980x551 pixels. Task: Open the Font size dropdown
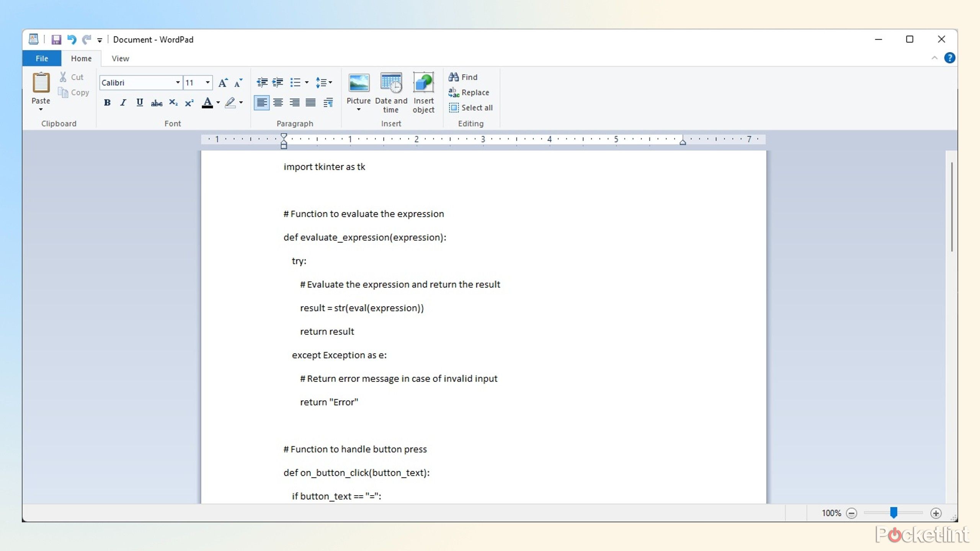(207, 82)
